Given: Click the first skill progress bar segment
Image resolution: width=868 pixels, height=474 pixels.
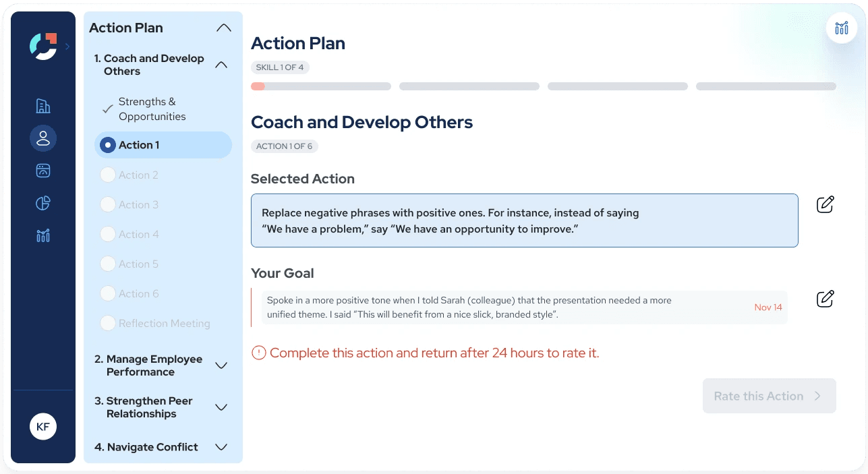Looking at the screenshot, I should 321,86.
